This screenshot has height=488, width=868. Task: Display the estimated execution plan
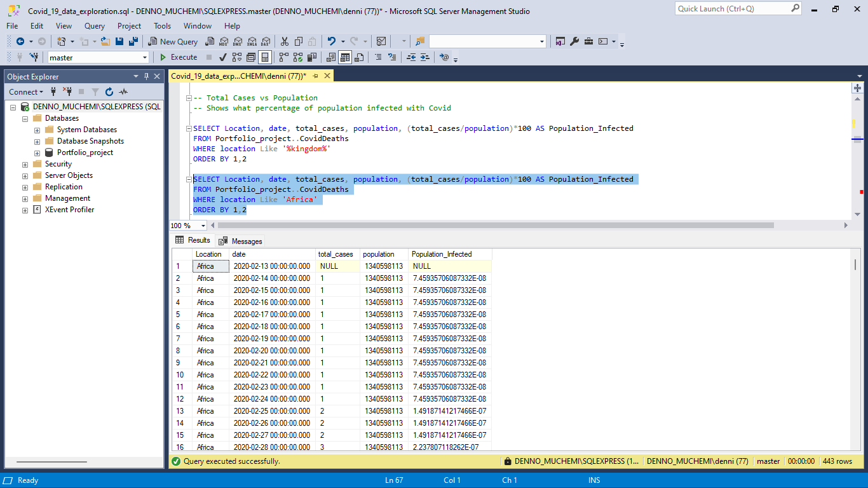(x=237, y=57)
